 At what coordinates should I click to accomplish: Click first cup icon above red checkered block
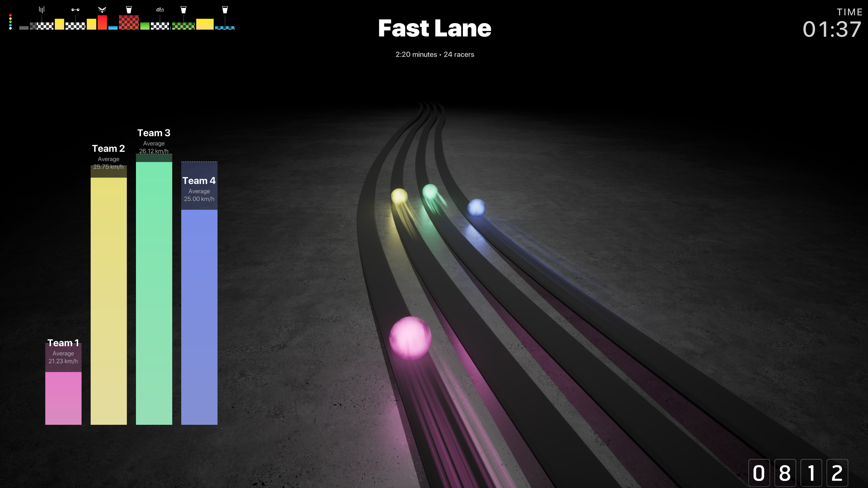click(129, 10)
